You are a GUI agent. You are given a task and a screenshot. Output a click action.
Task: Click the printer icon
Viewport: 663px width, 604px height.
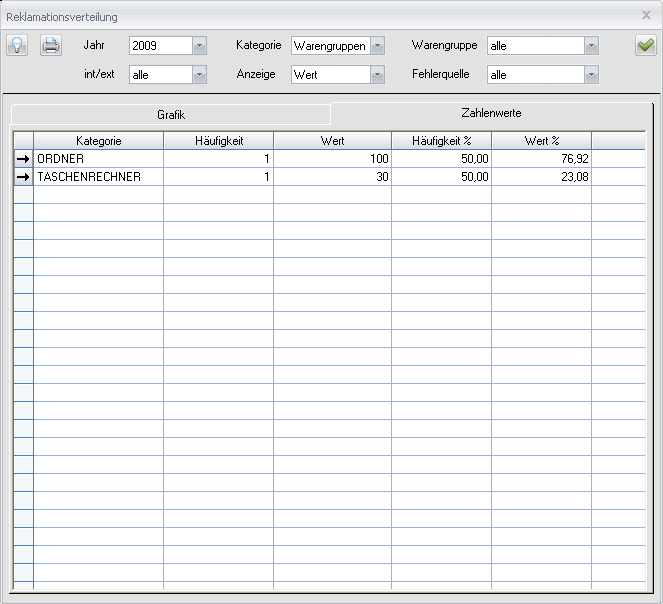coord(51,45)
